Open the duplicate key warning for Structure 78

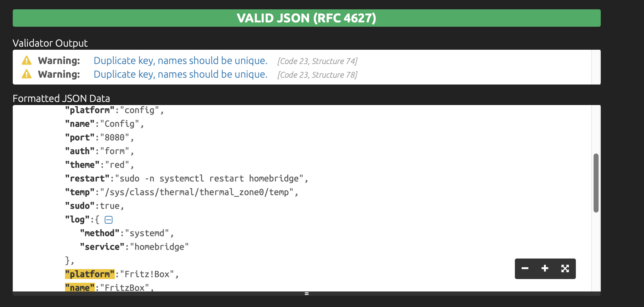click(180, 74)
